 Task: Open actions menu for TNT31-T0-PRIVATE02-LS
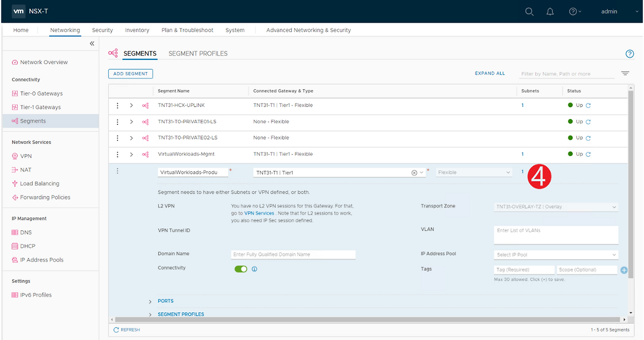(118, 138)
